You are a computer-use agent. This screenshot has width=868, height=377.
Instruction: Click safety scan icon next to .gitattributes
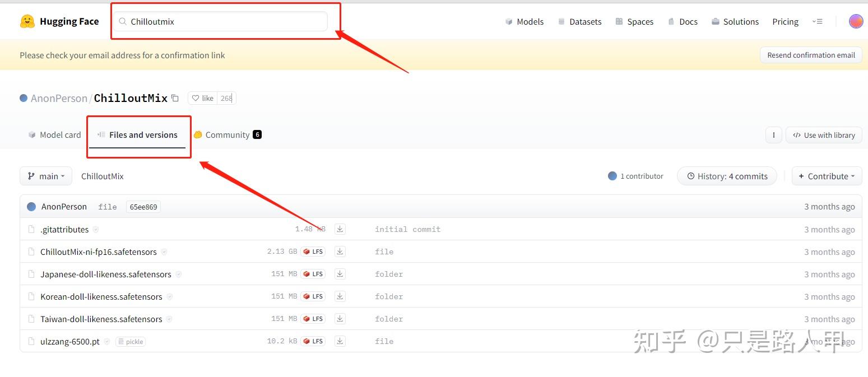click(96, 229)
